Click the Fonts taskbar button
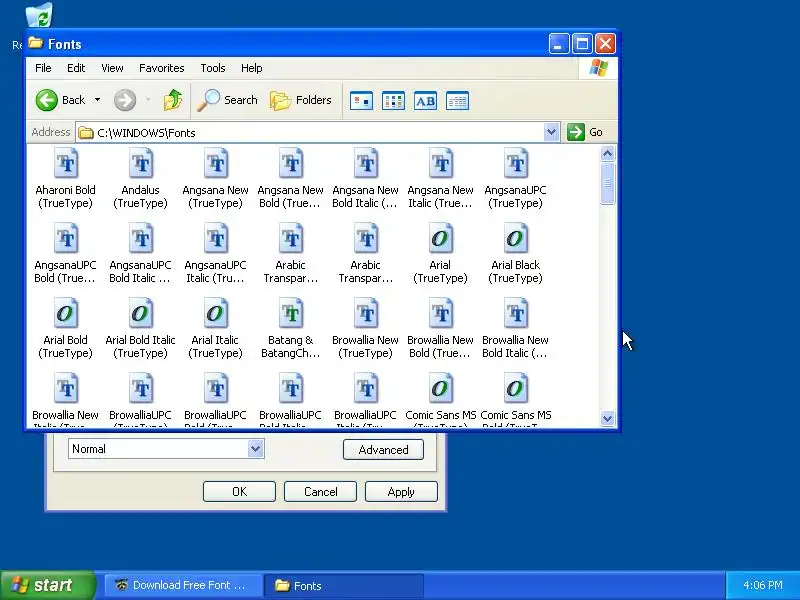This screenshot has height=600, width=800. click(344, 585)
